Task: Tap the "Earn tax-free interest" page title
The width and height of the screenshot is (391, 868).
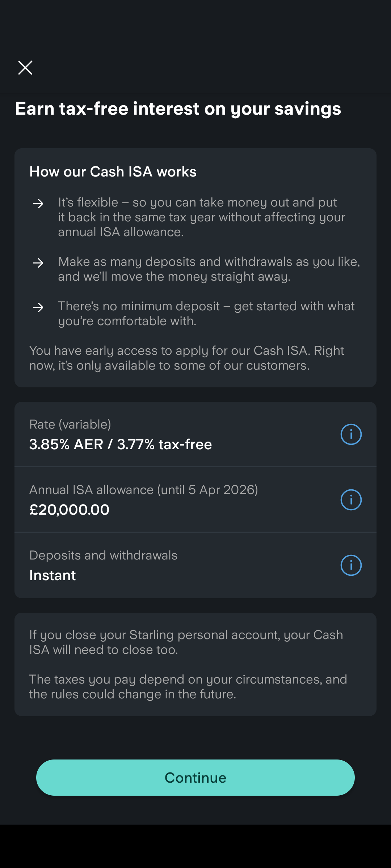Action: (x=178, y=109)
